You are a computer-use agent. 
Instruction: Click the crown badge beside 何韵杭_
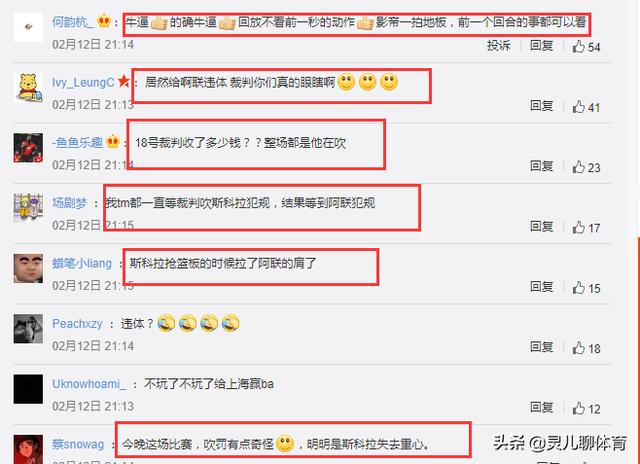pos(104,20)
